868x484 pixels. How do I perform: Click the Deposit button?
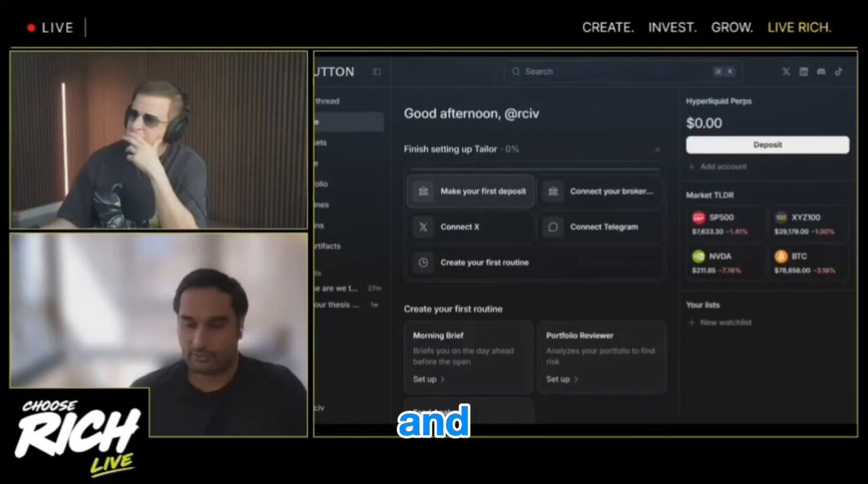pyautogui.click(x=767, y=145)
